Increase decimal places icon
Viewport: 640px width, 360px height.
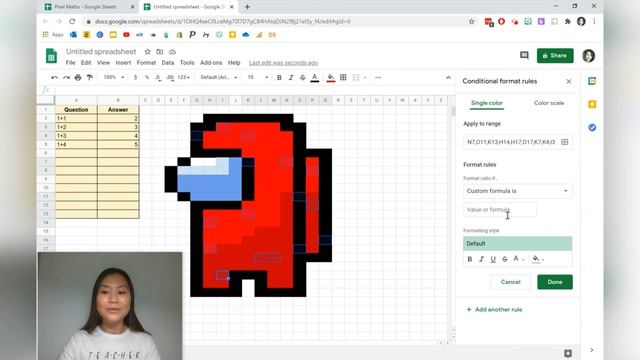point(170,78)
